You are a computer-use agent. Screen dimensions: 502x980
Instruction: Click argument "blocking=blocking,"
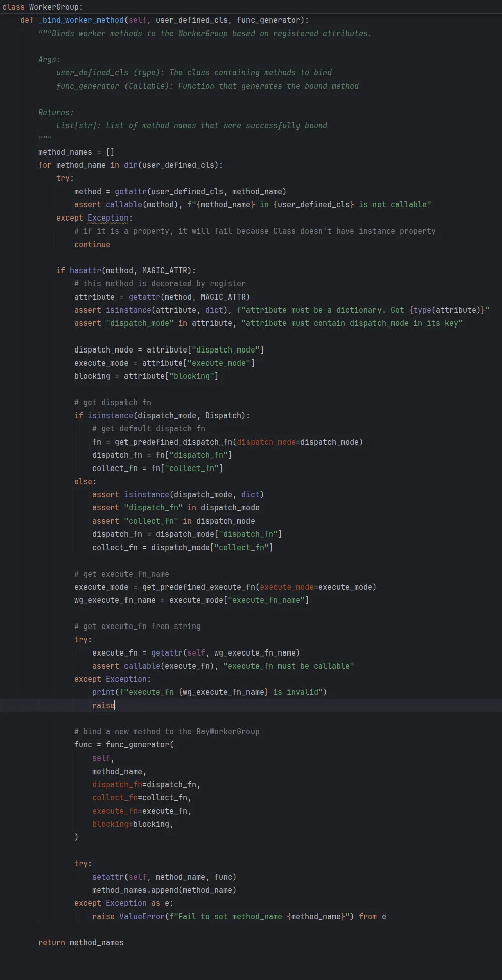133,824
